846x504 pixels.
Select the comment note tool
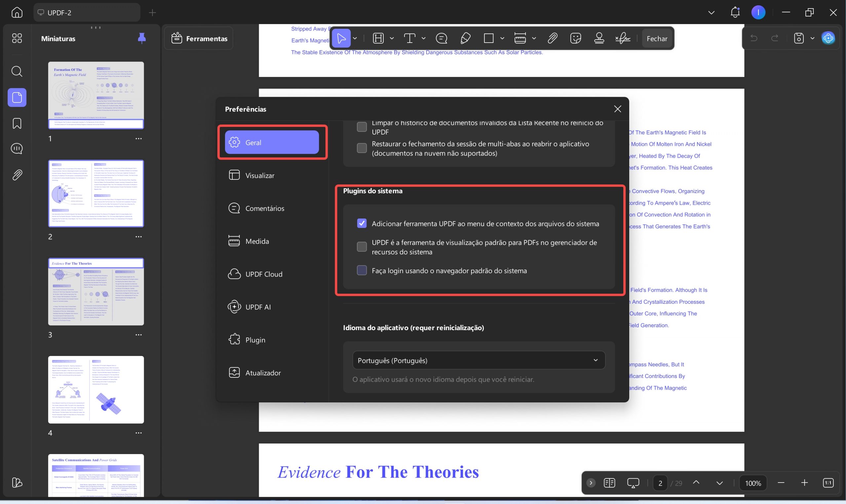click(x=441, y=38)
